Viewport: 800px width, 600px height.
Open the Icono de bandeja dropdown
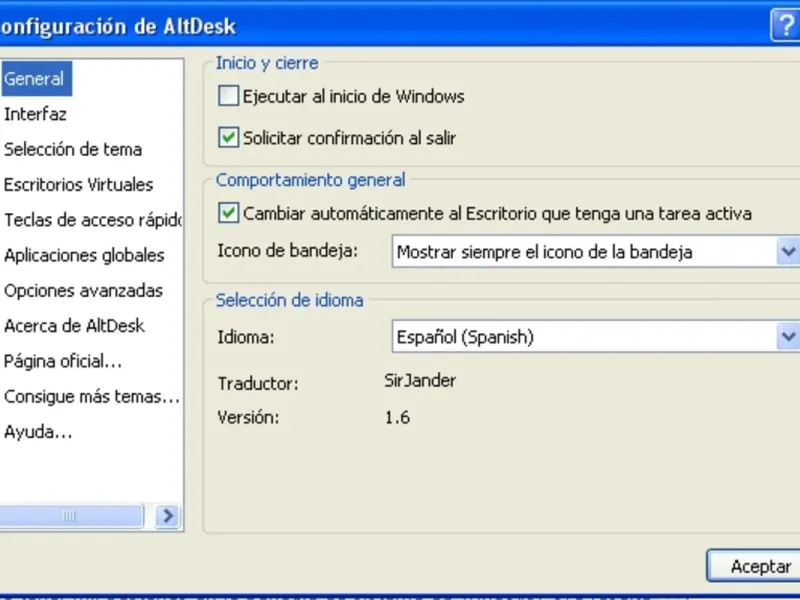(x=595, y=252)
